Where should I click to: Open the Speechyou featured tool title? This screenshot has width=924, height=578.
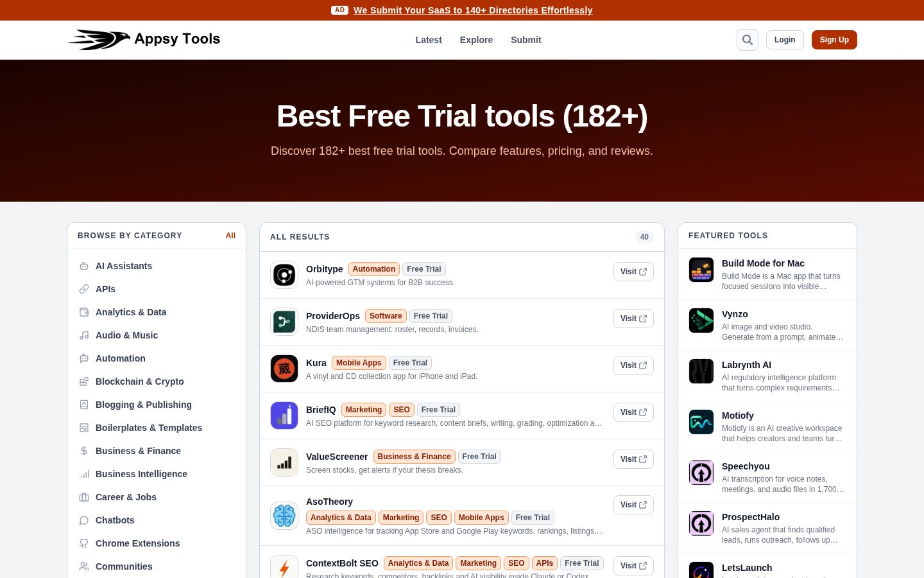point(746,466)
